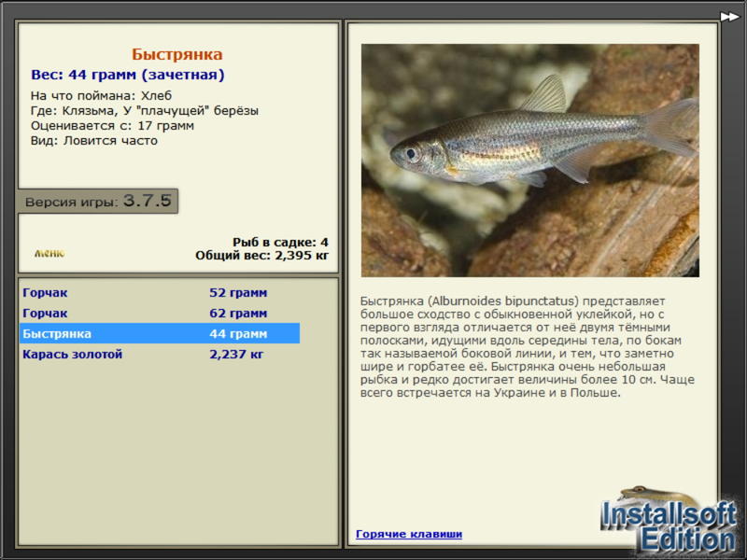Screen dimensions: 747x560
Task: Select the Горчак 62 грамм row
Action: (x=160, y=313)
